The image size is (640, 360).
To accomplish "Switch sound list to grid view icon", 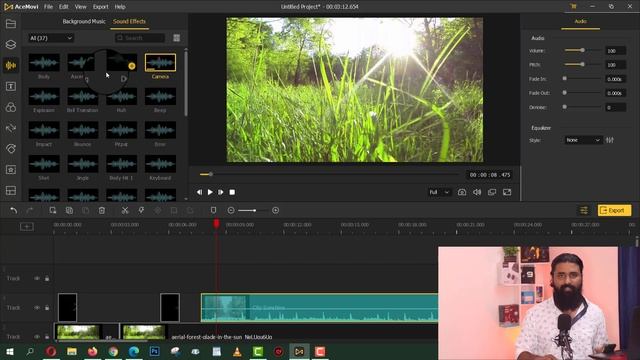I will coord(177,38).
